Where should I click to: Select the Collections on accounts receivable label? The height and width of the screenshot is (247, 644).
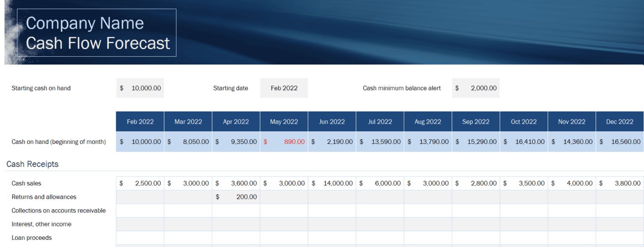[59, 211]
